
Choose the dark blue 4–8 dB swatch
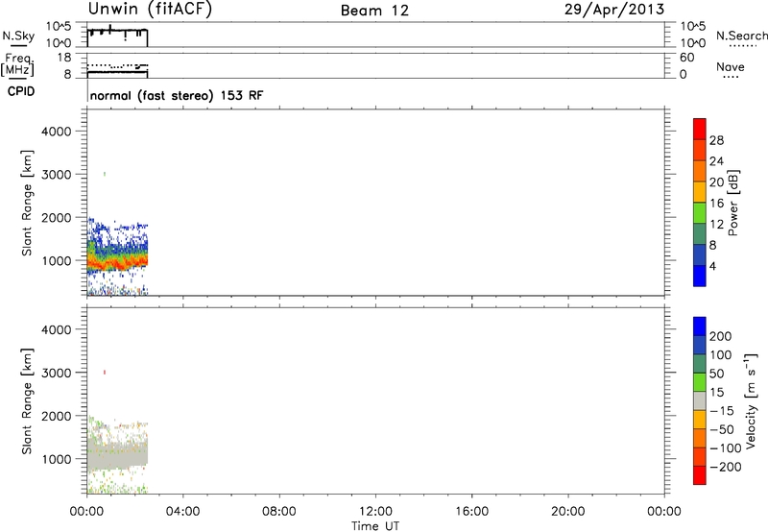click(700, 254)
